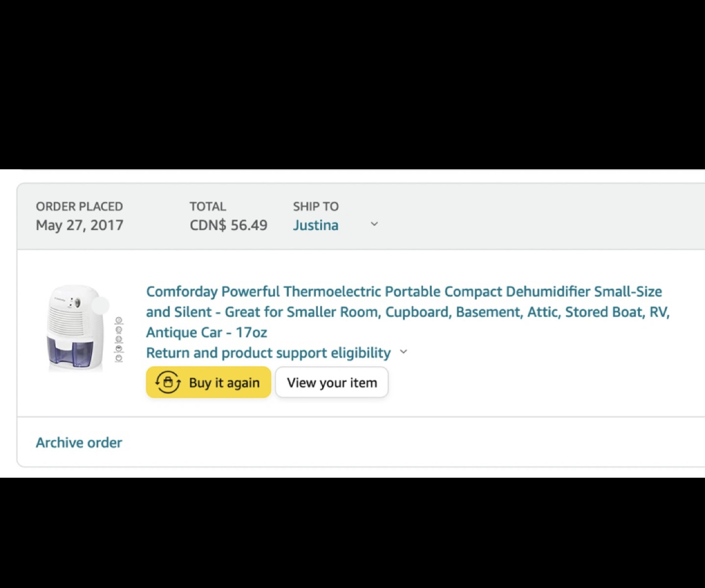
Task: Expand the chevron next to Justina
Action: [375, 224]
